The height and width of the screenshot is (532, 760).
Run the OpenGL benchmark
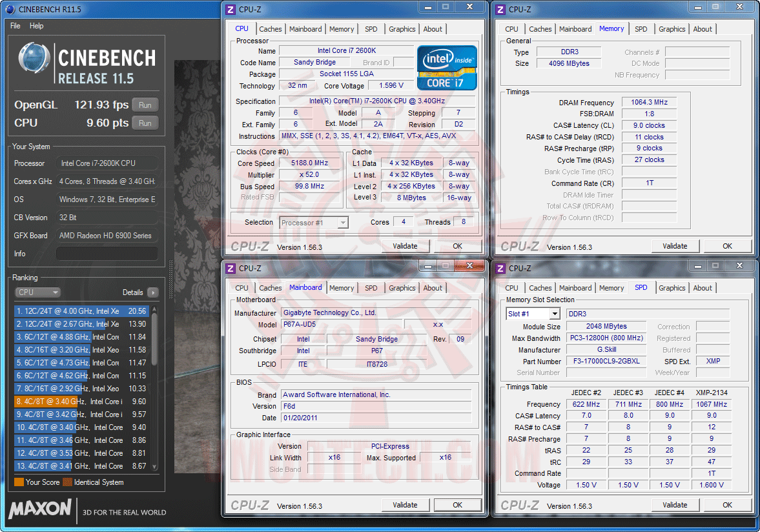[x=145, y=105]
